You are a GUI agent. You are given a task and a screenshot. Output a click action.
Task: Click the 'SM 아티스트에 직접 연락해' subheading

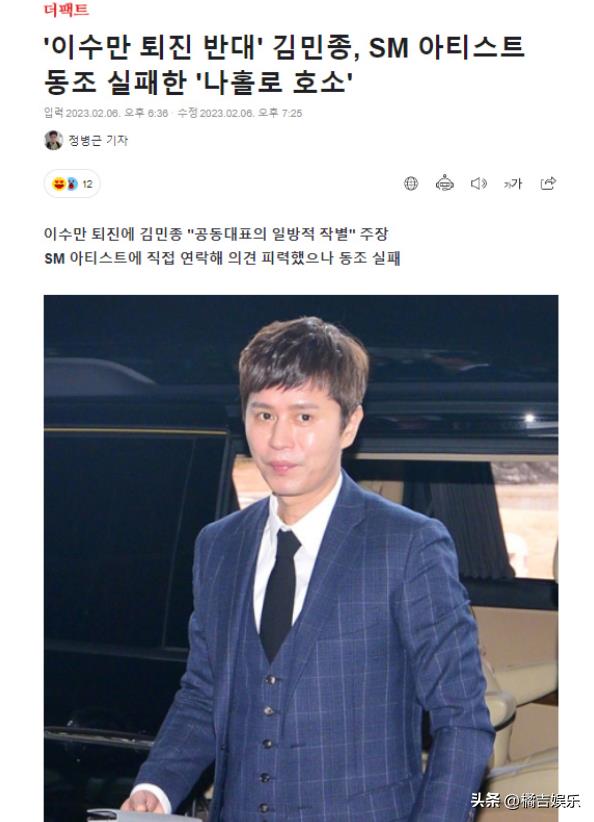pos(222,258)
